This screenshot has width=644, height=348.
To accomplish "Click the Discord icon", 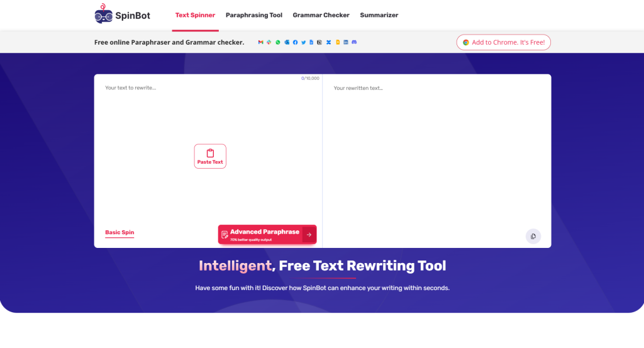I will [x=354, y=42].
